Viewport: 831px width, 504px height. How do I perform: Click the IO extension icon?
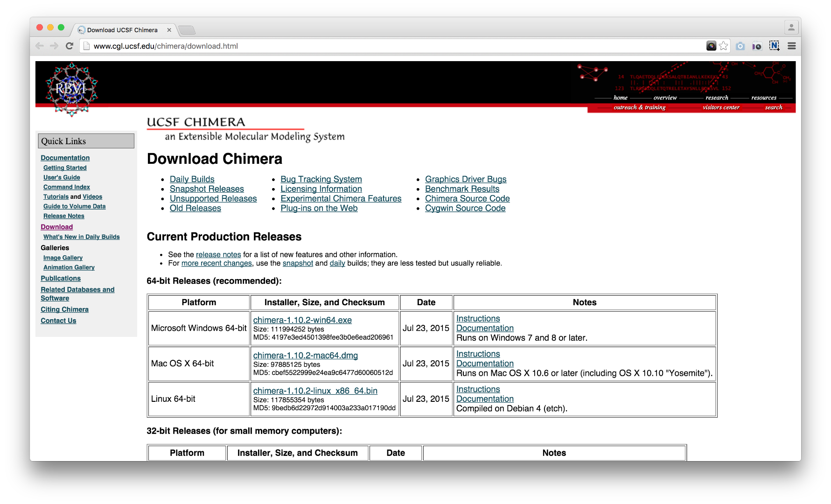[757, 46]
